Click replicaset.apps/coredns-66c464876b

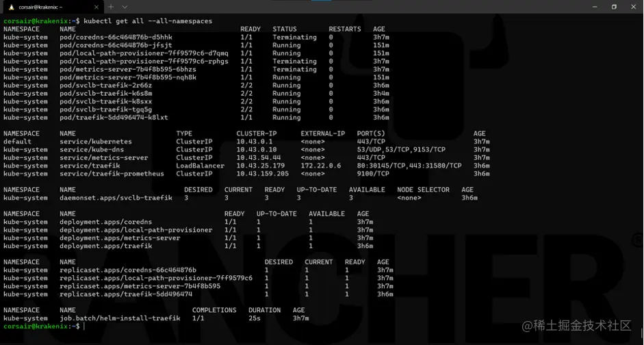[x=128, y=270]
